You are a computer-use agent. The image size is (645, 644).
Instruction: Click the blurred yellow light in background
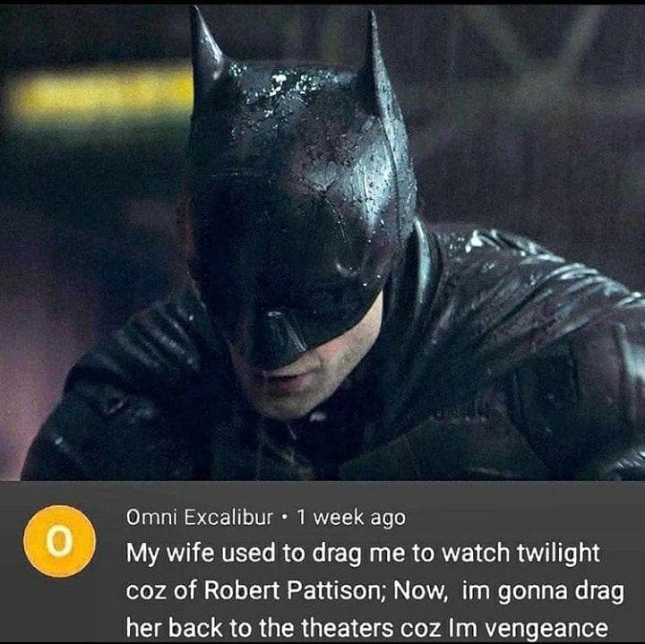click(99, 96)
